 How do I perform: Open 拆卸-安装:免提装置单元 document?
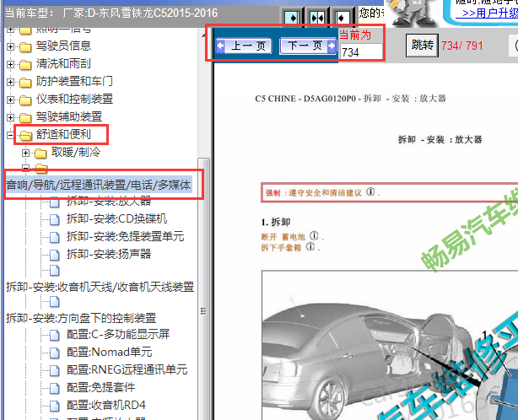125,236
